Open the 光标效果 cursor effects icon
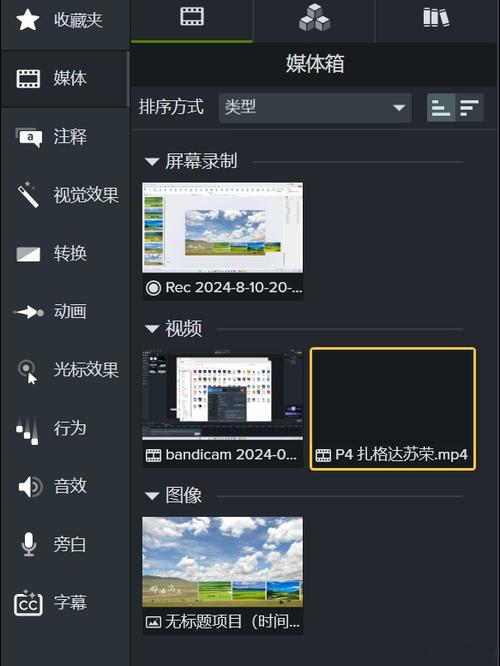500x666 pixels. point(28,371)
